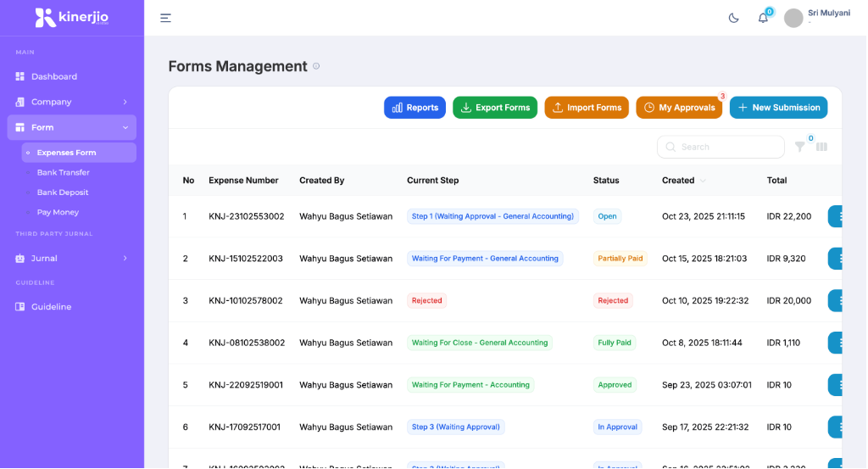The width and height of the screenshot is (868, 469).
Task: Toggle the hamburger sidebar menu icon
Action: [x=165, y=18]
